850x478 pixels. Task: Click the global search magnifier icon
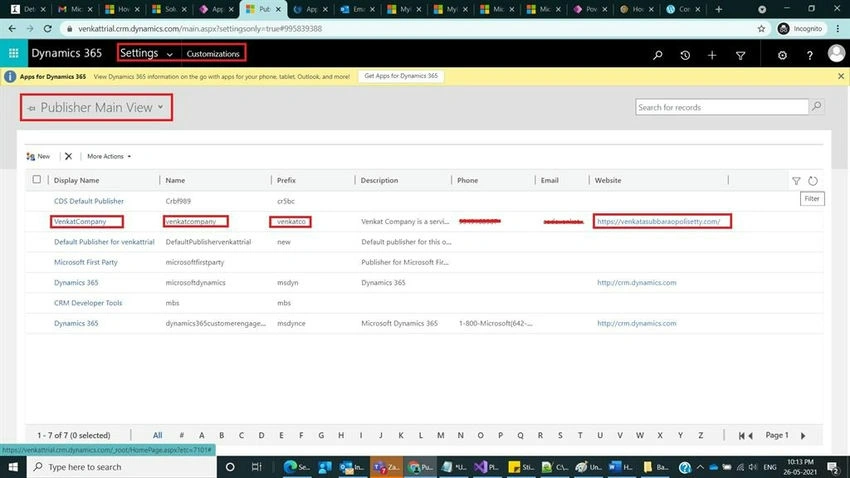tap(658, 55)
